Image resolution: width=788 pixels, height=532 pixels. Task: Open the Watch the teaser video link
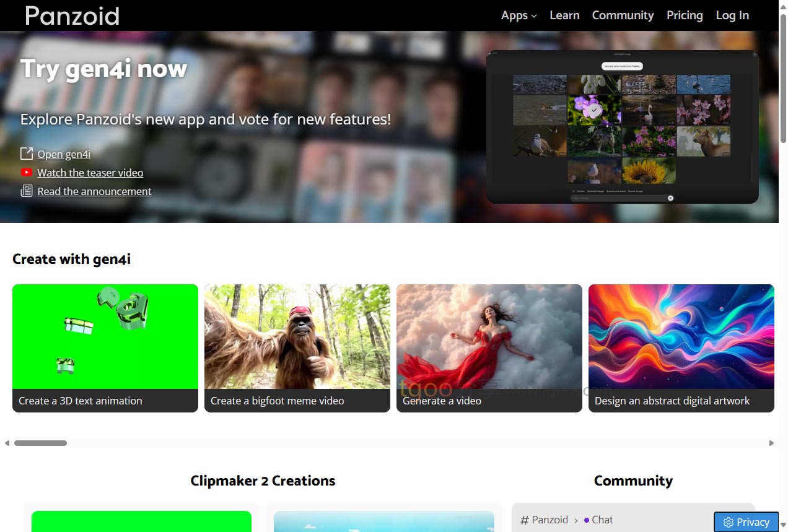(x=90, y=173)
